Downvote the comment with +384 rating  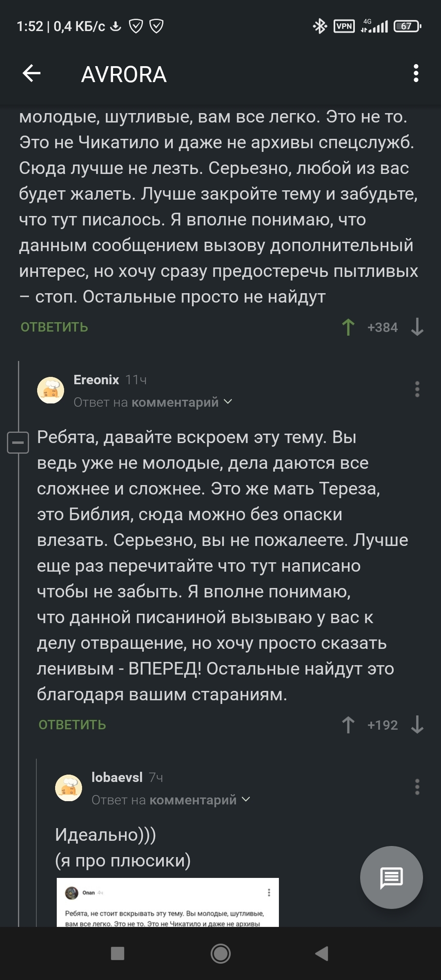(417, 327)
